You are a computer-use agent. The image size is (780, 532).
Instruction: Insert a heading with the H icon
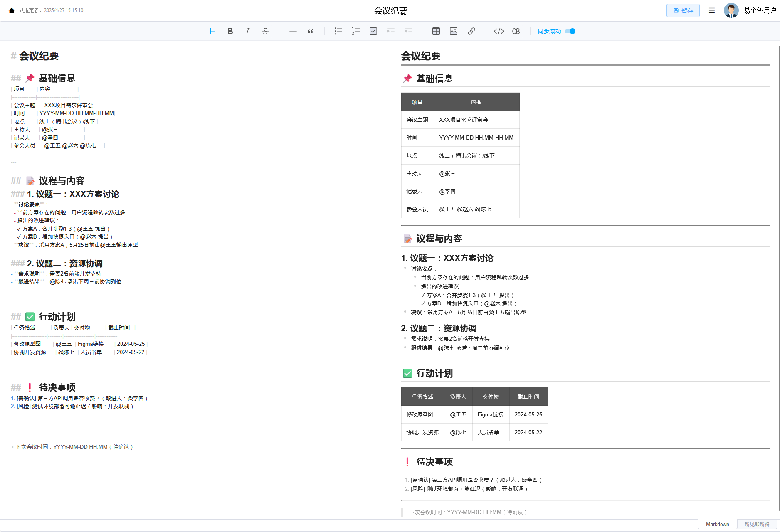(213, 31)
